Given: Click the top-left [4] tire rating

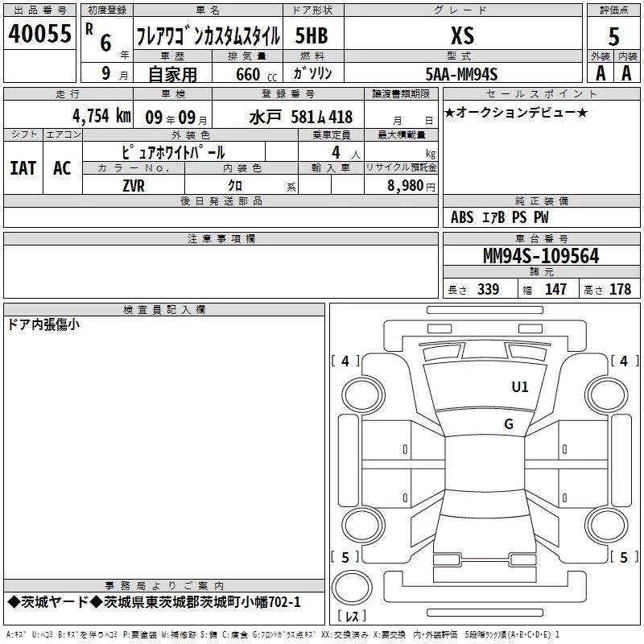Looking at the screenshot, I should tap(345, 361).
